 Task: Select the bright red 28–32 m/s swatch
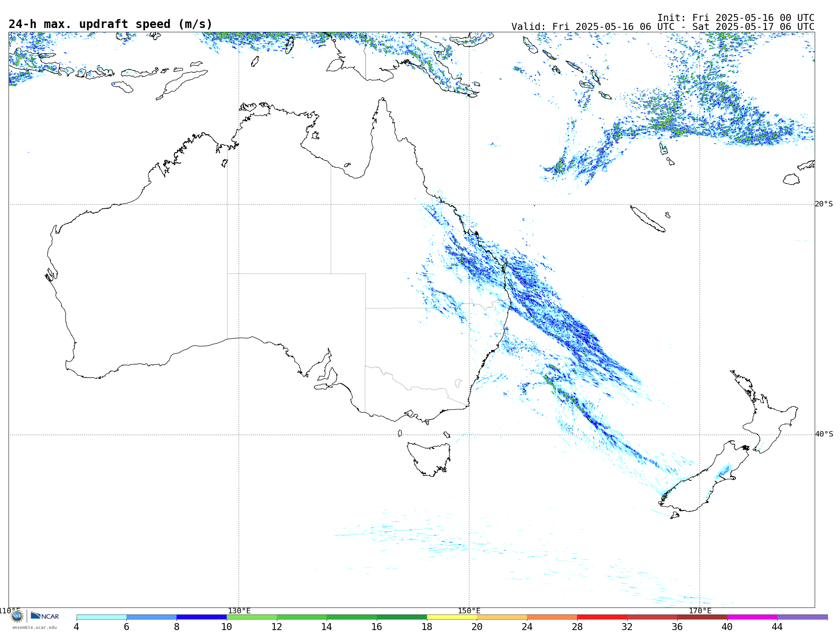tap(602, 617)
